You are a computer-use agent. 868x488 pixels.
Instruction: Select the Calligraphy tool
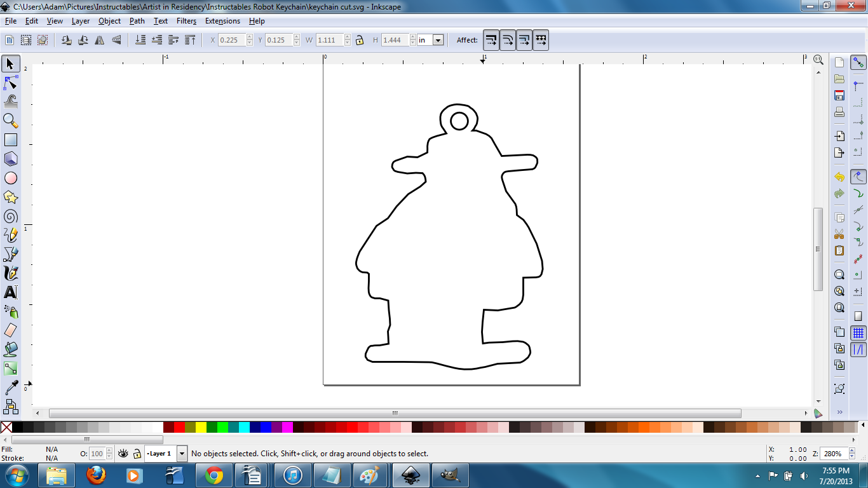coord(10,273)
